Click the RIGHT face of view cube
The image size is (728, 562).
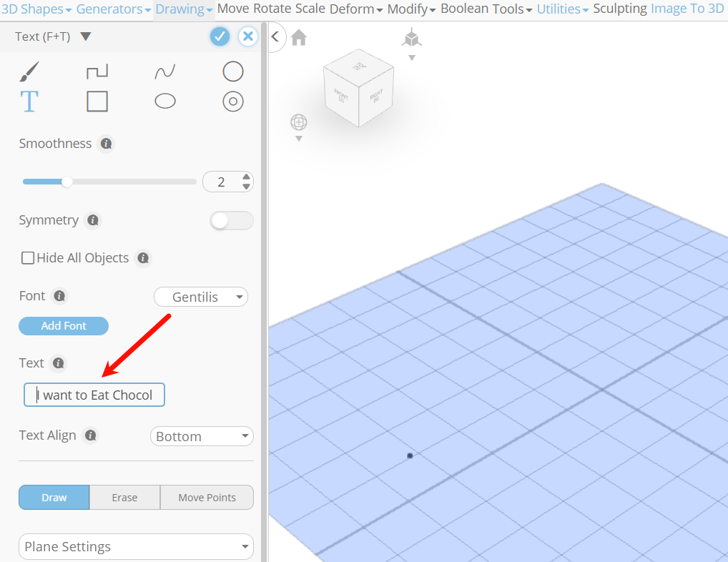[377, 96]
